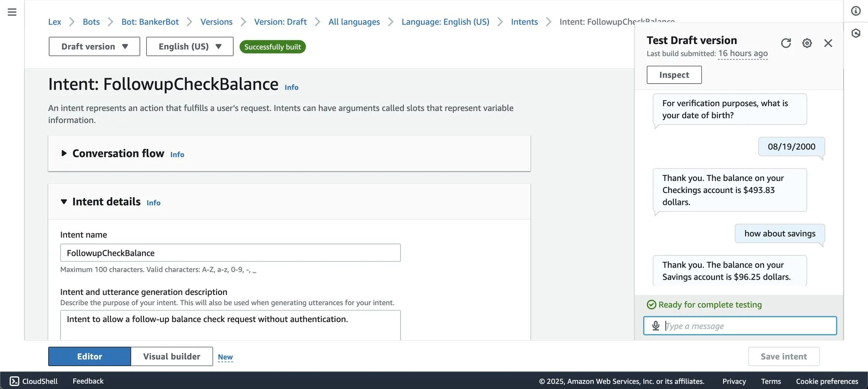Image resolution: width=868 pixels, height=389 pixels.
Task: Select the 'how about savings' message
Action: 779,233
